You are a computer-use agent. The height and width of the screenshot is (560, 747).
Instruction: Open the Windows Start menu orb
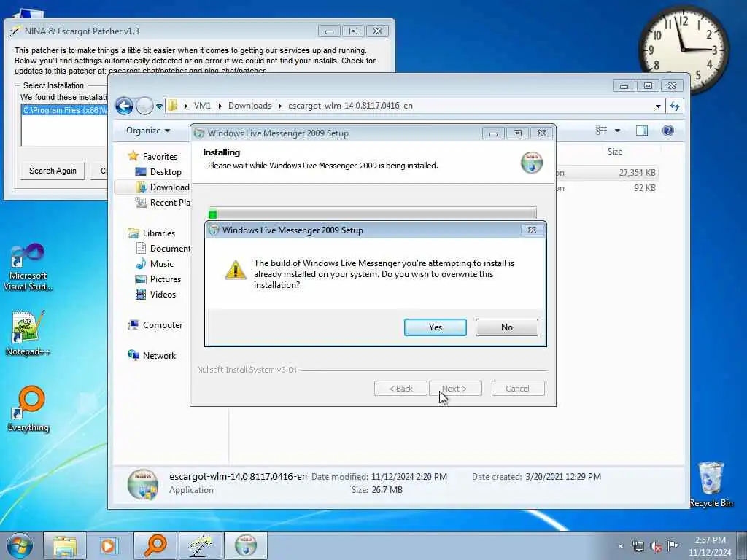[20, 545]
